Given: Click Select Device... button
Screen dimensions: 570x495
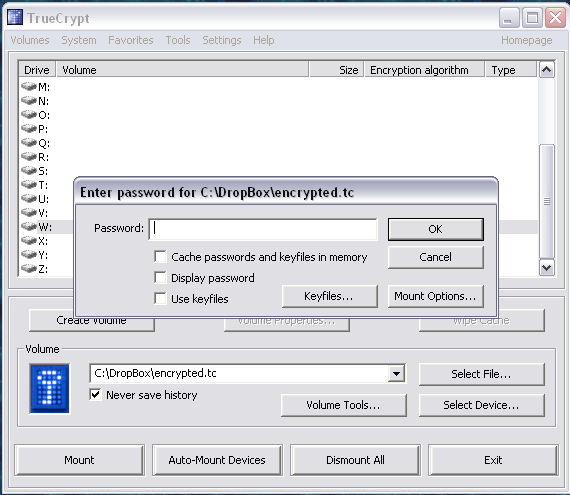Looking at the screenshot, I should tap(481, 405).
